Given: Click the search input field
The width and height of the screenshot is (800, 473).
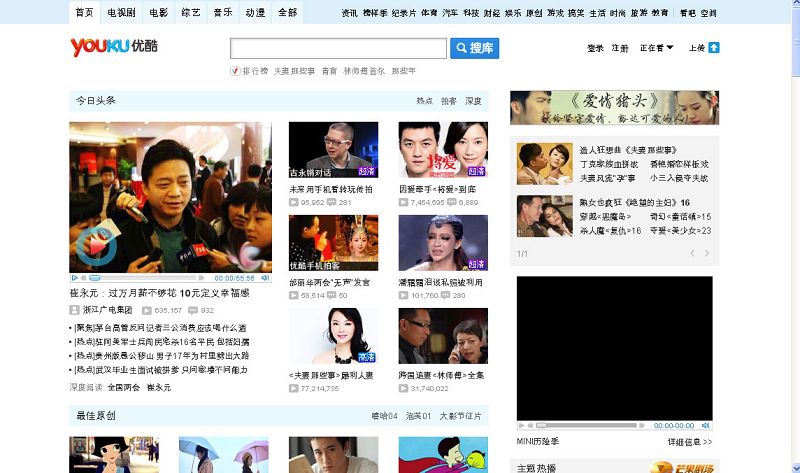Looking at the screenshot, I should coord(338,48).
